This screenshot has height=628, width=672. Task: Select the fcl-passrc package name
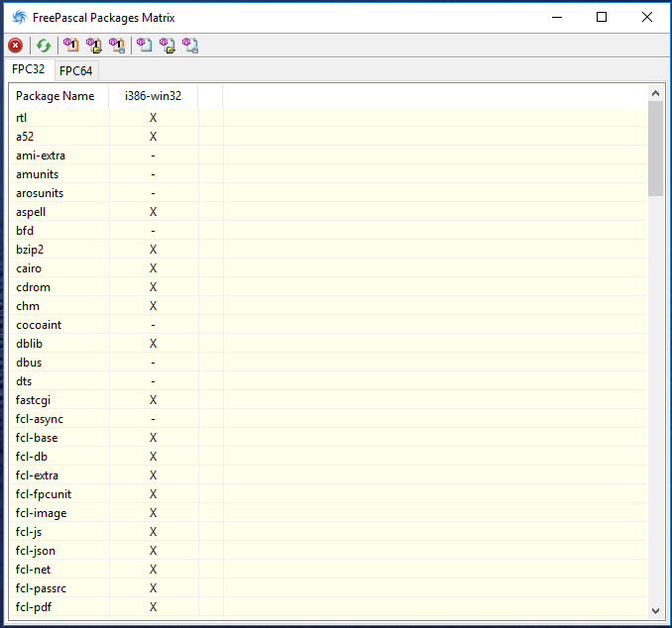(x=41, y=589)
